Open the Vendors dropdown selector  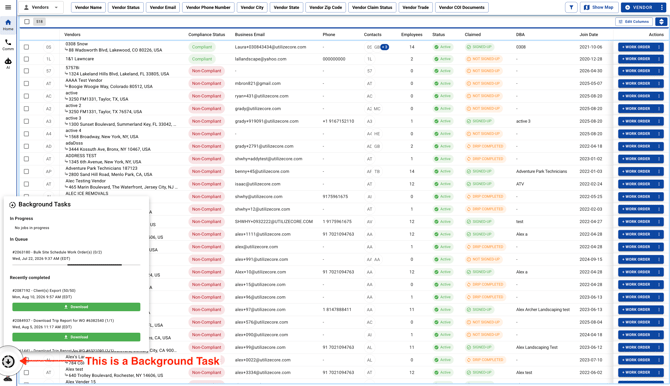(41, 7)
